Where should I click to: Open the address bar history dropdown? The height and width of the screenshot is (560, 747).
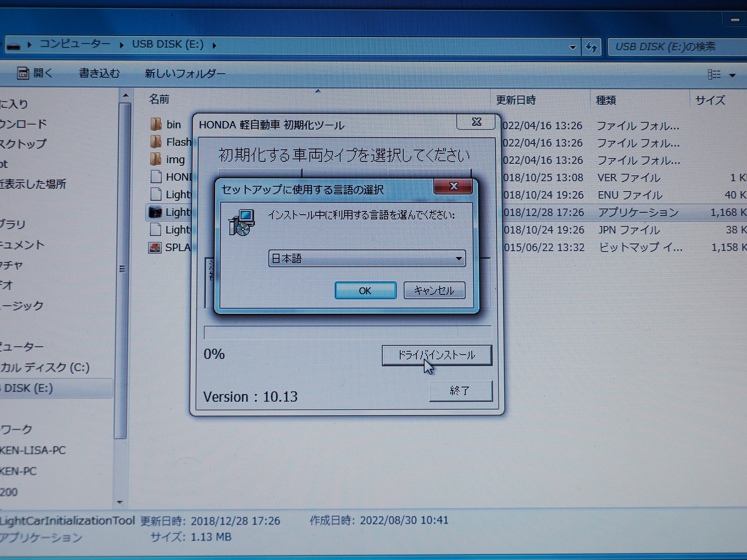click(x=572, y=48)
